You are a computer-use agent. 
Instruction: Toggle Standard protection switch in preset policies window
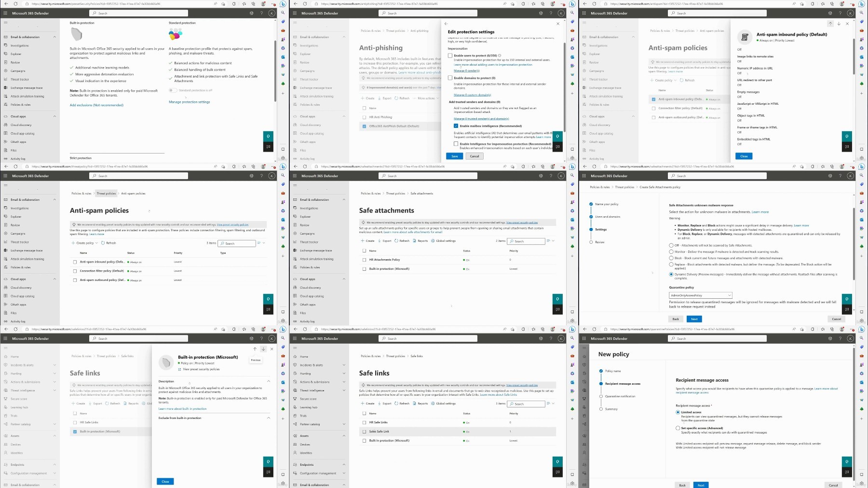pyautogui.click(x=172, y=90)
